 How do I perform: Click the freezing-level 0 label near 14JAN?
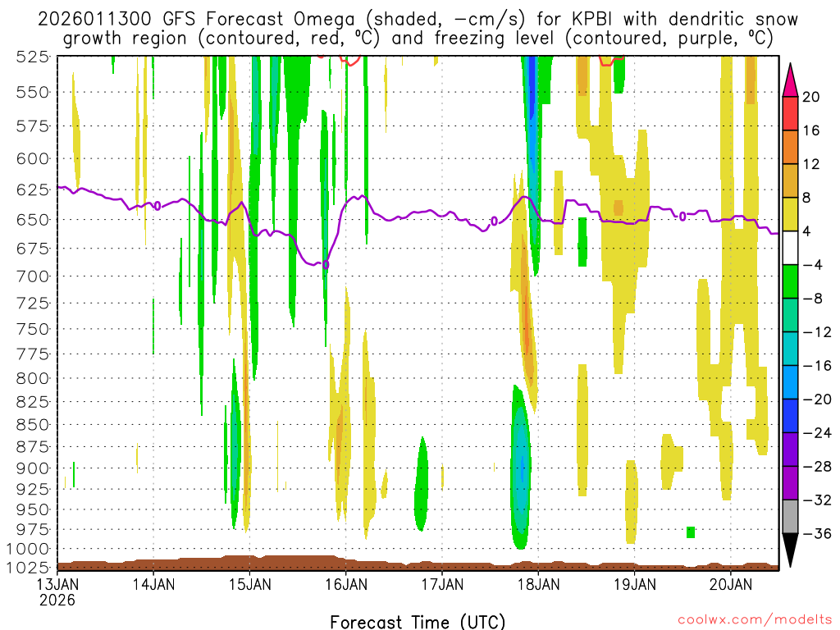click(x=157, y=206)
